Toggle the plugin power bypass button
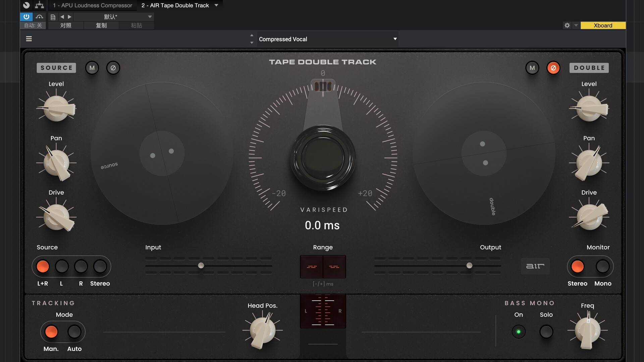 tap(26, 16)
